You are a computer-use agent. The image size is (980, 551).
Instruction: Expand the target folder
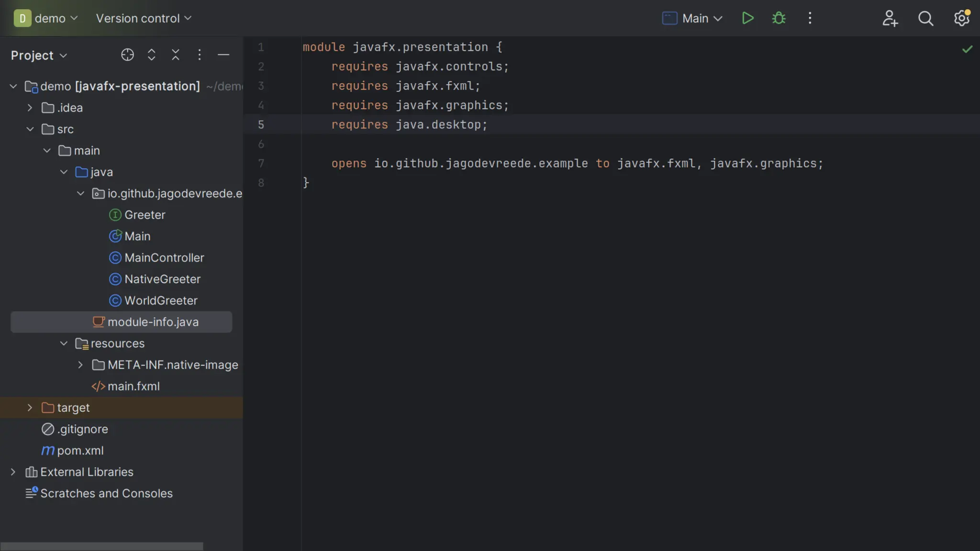click(x=30, y=408)
